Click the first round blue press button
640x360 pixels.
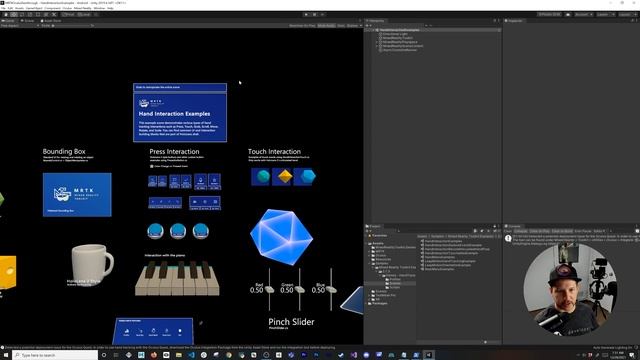click(x=156, y=231)
